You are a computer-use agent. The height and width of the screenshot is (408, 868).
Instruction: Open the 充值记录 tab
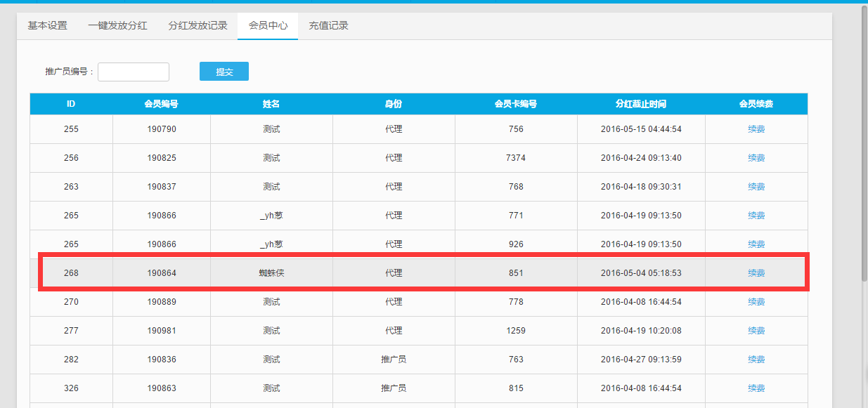[328, 26]
